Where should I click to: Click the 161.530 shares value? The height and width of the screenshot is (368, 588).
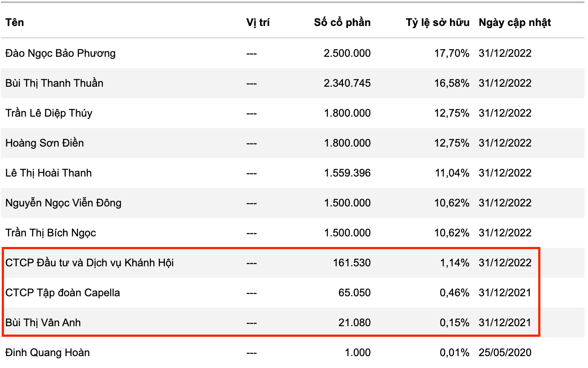352,263
